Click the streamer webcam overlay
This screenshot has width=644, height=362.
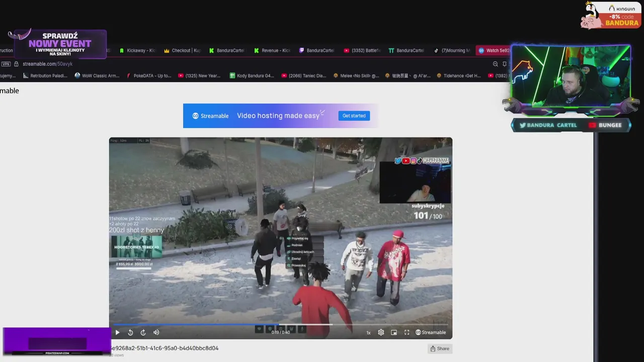click(x=571, y=75)
